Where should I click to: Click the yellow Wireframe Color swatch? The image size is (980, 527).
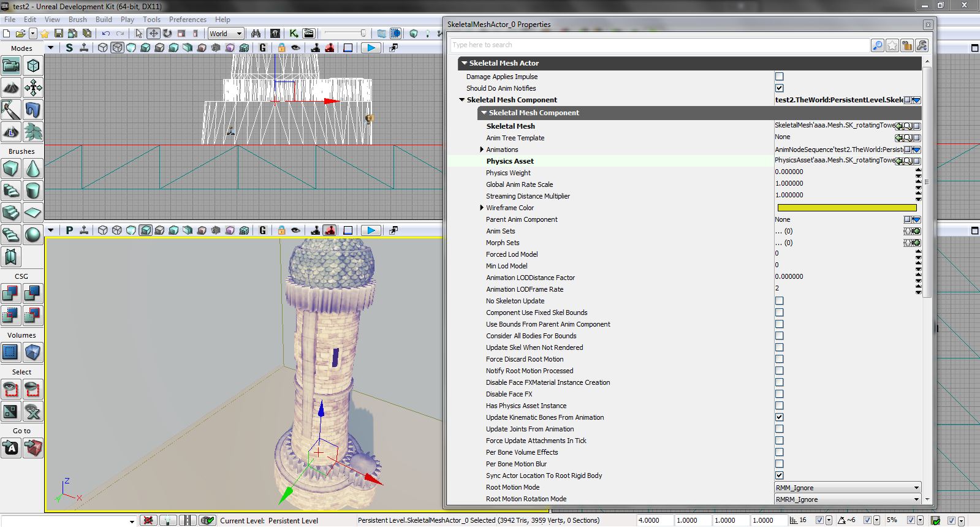[846, 208]
